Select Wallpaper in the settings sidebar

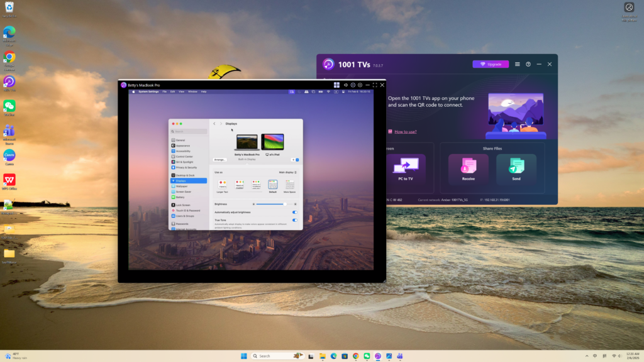tap(182, 186)
